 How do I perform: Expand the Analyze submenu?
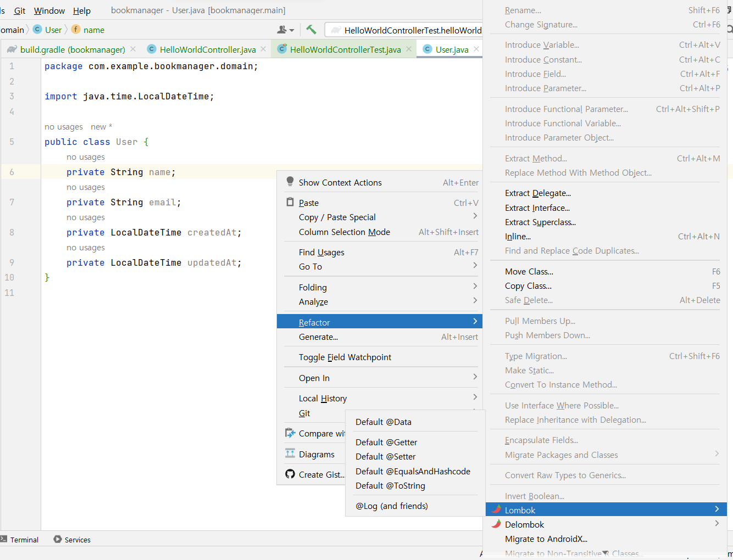[x=380, y=301]
